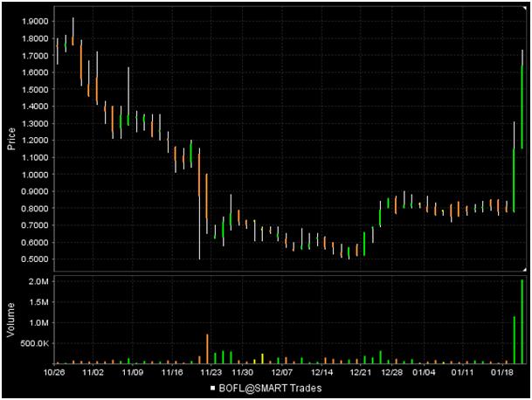Select the 1.6000 price axis label

35,72
